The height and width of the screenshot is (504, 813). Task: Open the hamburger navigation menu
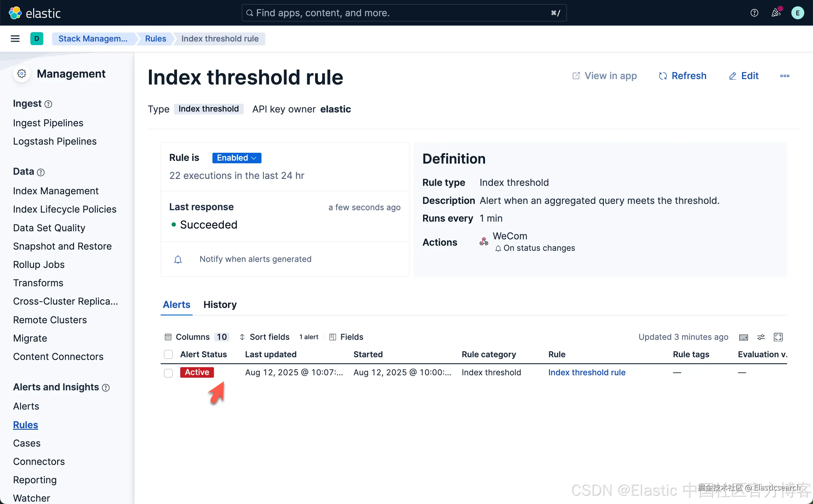(15, 39)
